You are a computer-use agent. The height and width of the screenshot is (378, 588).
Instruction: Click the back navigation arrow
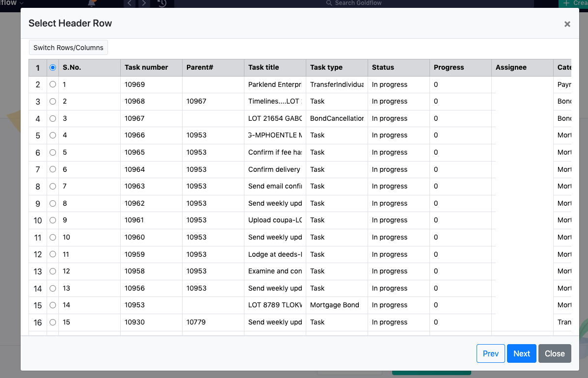(x=130, y=3)
